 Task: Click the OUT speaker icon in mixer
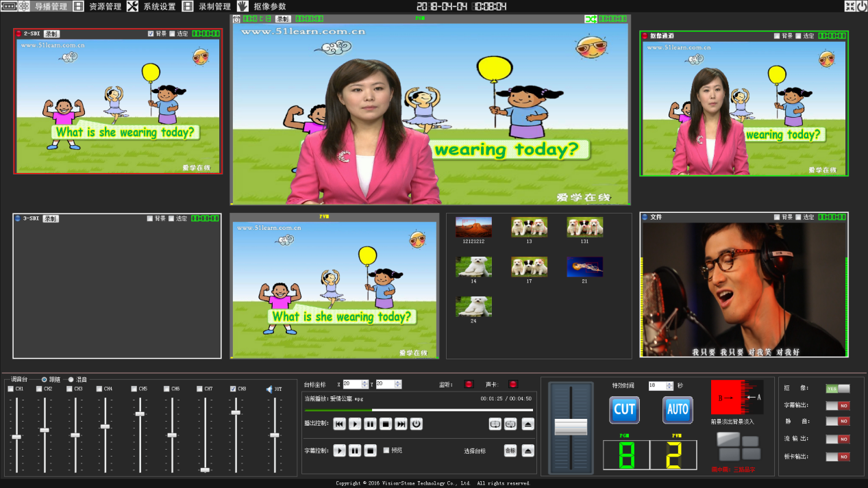point(269,389)
